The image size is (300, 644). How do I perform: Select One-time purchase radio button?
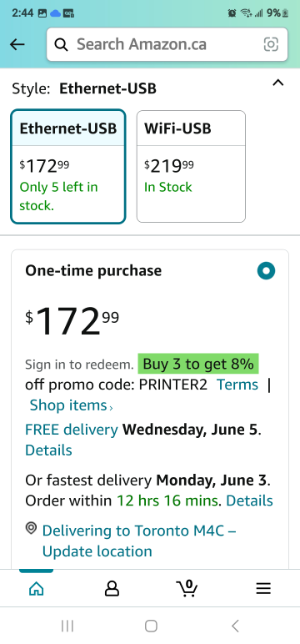pyautogui.click(x=266, y=271)
